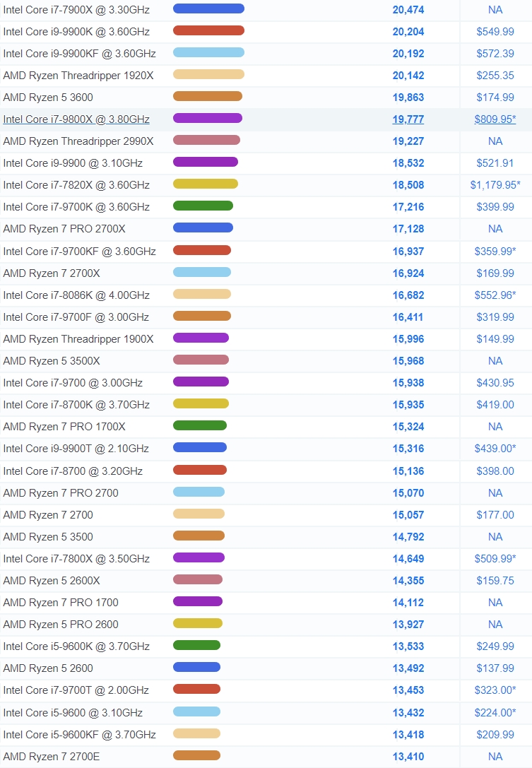
Task: Click AMD Ryzen 5 PRO 2600
Action: point(61,625)
